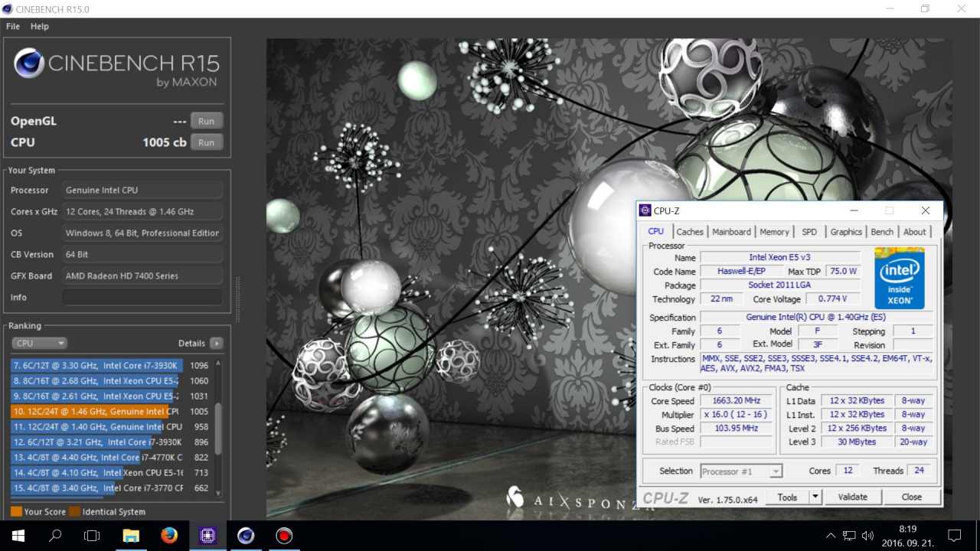Open the Windows Start menu

(x=18, y=536)
